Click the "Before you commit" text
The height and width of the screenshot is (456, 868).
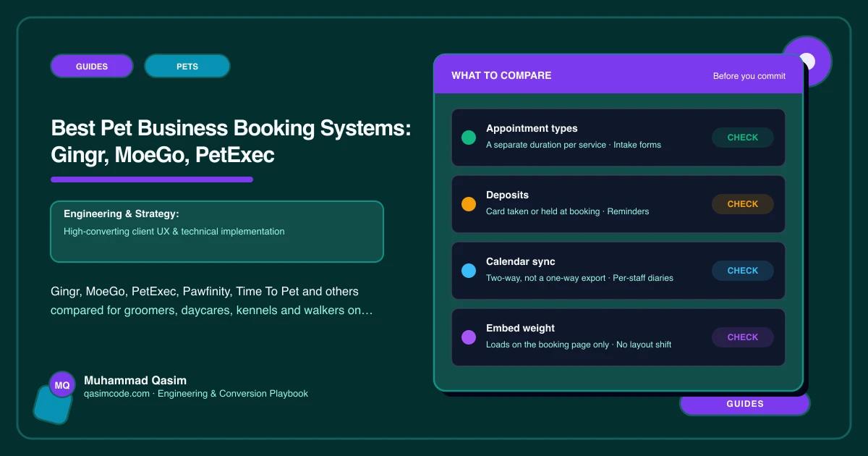(749, 76)
